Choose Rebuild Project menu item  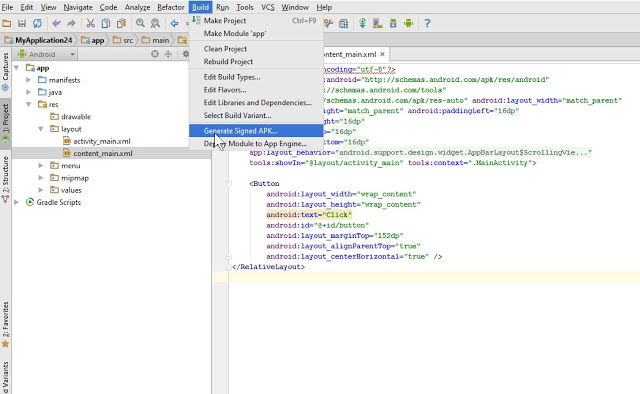click(x=256, y=62)
